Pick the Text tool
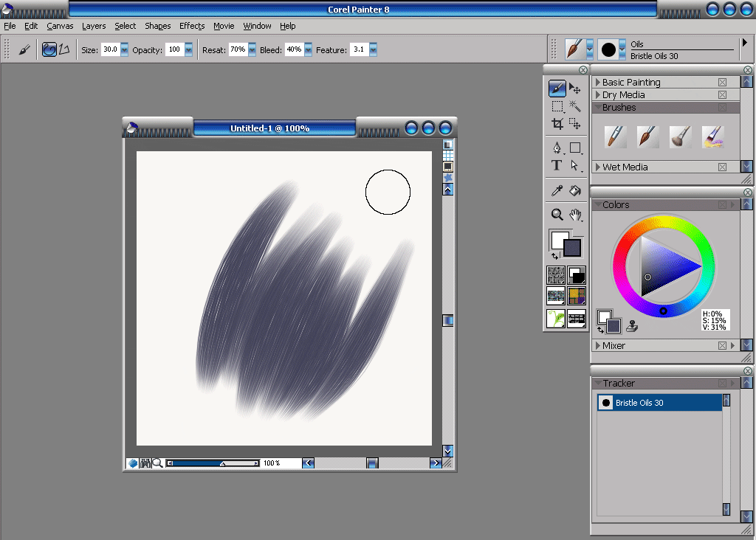The height and width of the screenshot is (540, 756). (x=557, y=165)
